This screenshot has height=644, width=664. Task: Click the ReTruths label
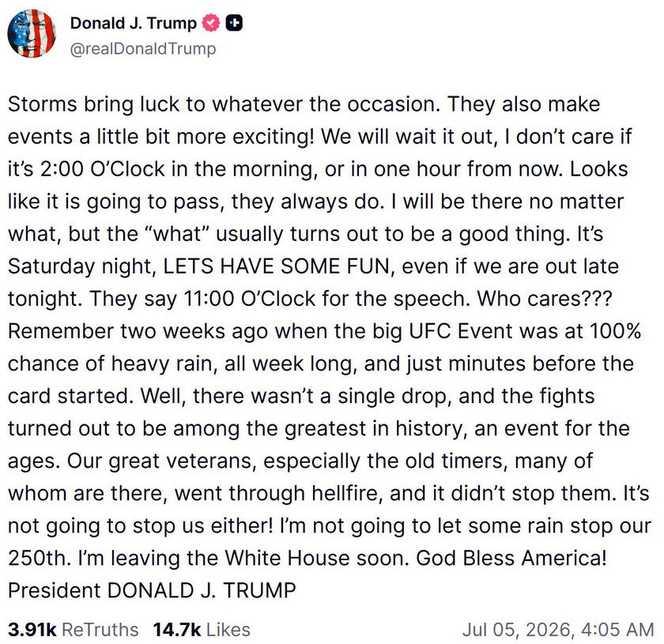click(100, 630)
